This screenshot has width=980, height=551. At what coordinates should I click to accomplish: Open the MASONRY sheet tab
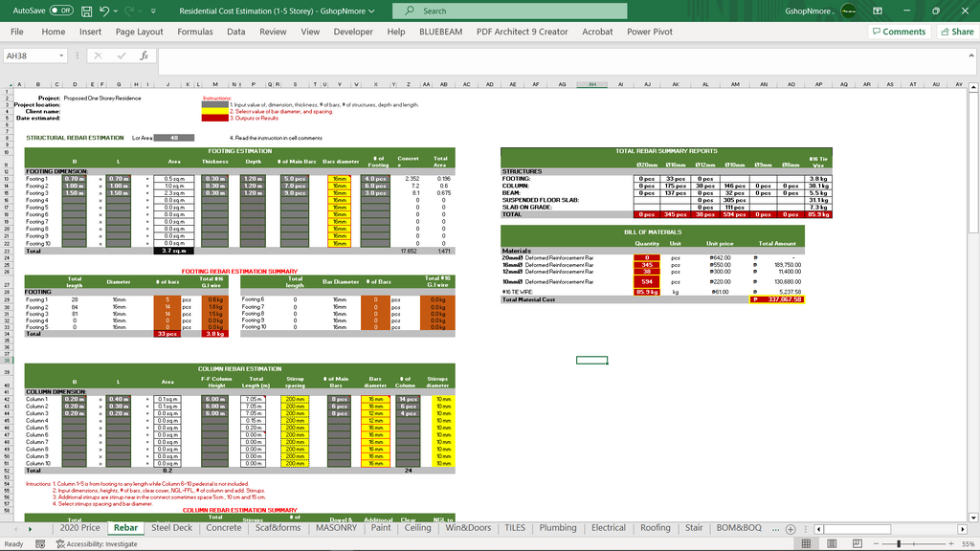point(336,528)
